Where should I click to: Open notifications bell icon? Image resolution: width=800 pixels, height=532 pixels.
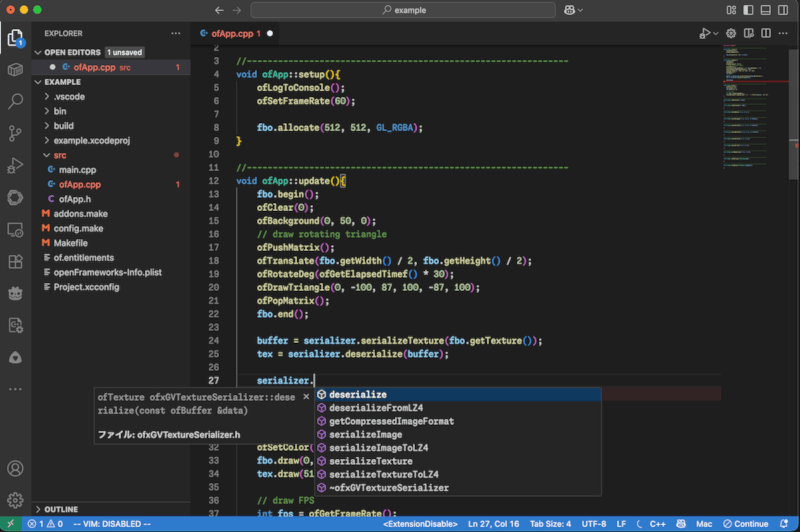tap(784, 524)
